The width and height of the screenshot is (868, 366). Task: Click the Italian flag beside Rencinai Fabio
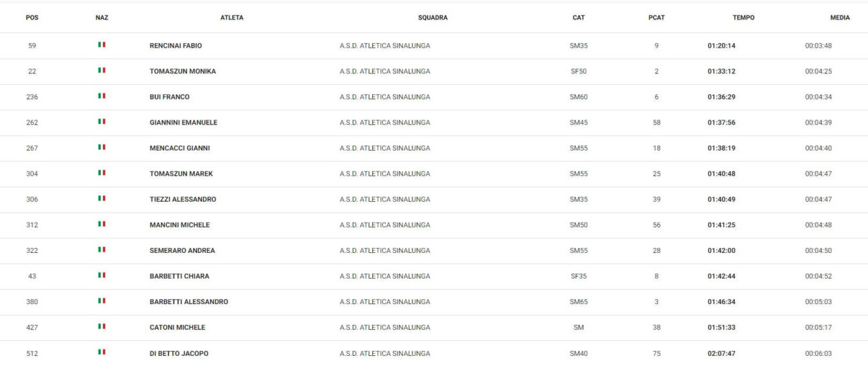[102, 45]
